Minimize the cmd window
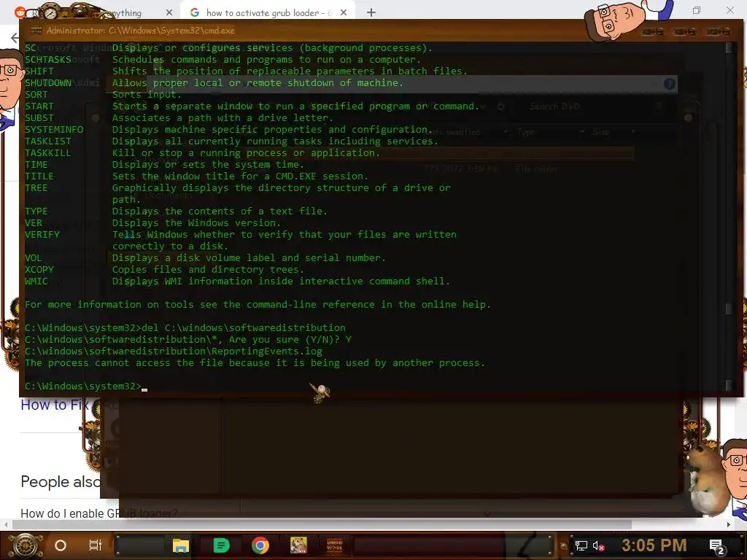 [x=653, y=31]
